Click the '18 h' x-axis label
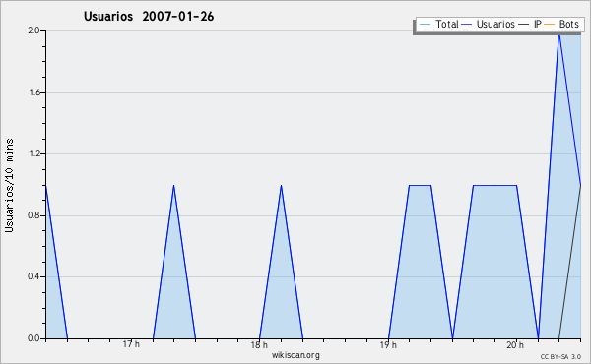Viewport: 591px width, 364px height. coord(259,344)
